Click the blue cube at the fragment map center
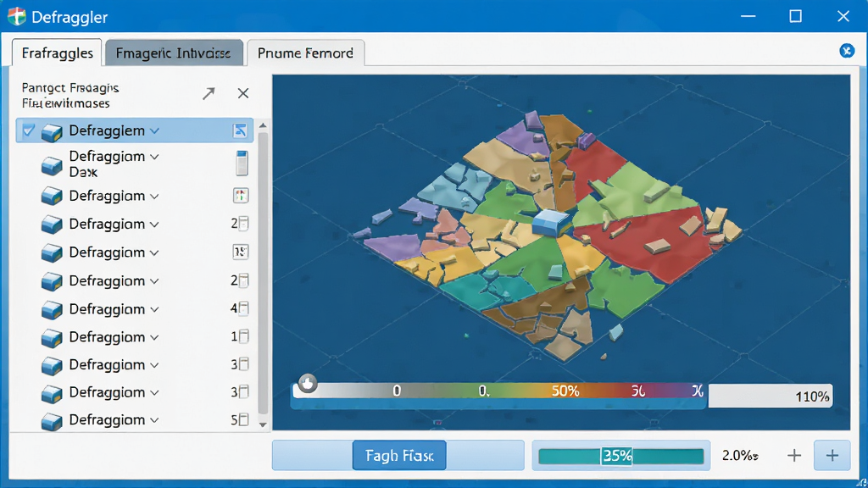Viewport: 868px width, 488px height. click(x=550, y=223)
